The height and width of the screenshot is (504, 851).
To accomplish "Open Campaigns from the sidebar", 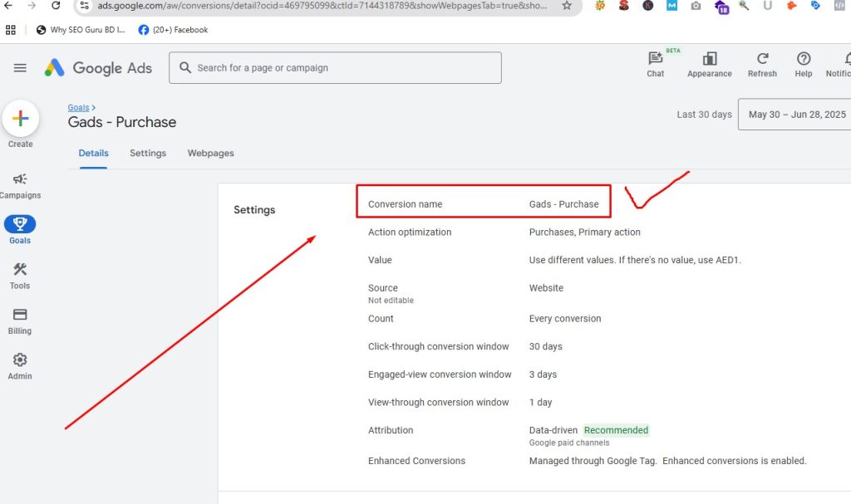I will click(x=20, y=179).
